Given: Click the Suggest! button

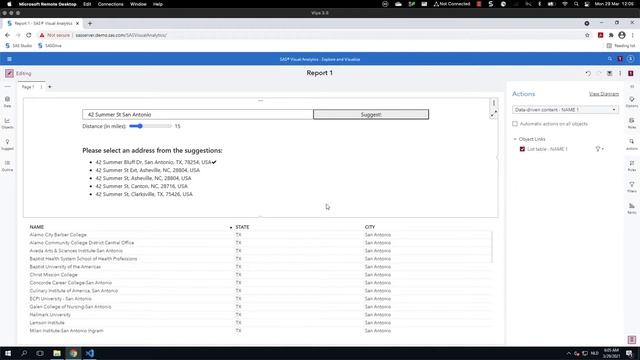Looking at the screenshot, I should tap(371, 115).
